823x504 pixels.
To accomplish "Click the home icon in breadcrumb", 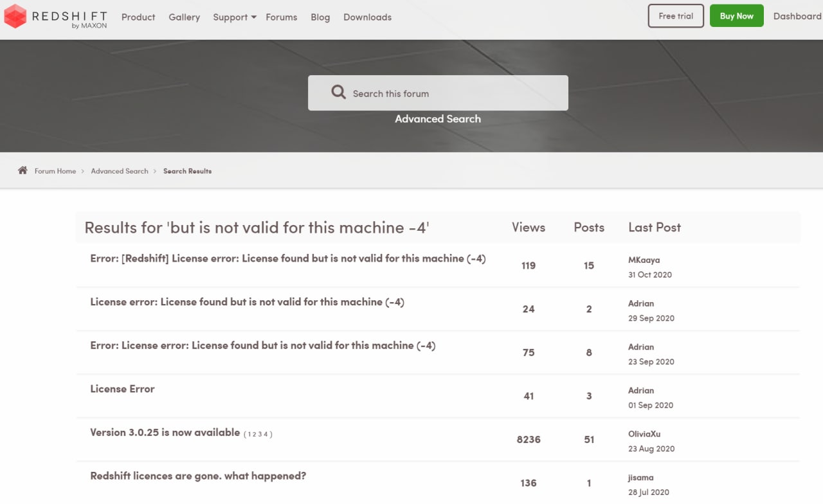I will pyautogui.click(x=23, y=170).
